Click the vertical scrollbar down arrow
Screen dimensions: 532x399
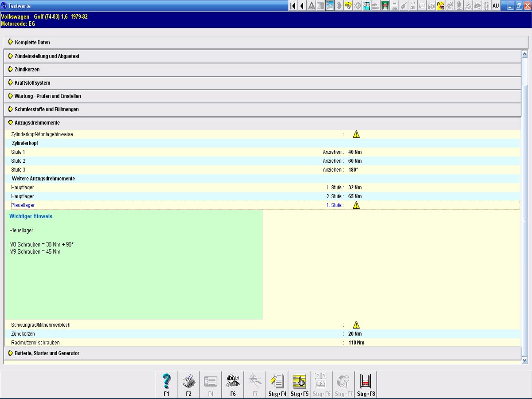pos(525,360)
